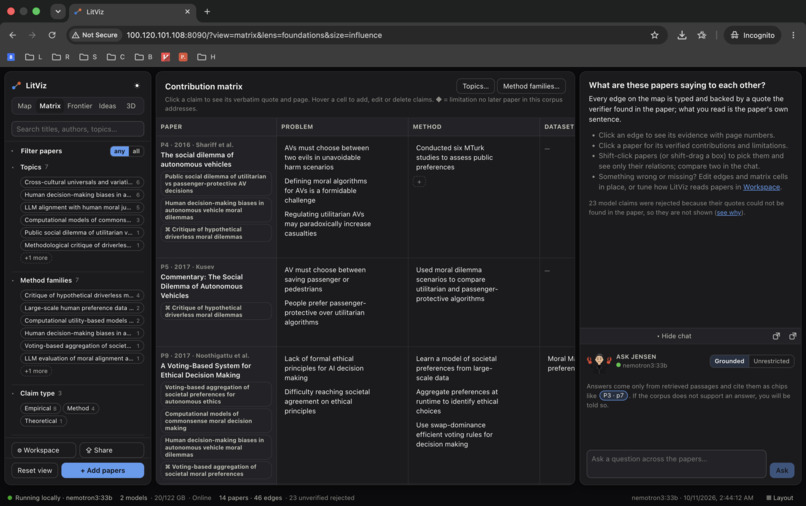Viewport: 806px width, 506px height.
Task: Click the Ask Jensen avatar
Action: [x=599, y=360]
